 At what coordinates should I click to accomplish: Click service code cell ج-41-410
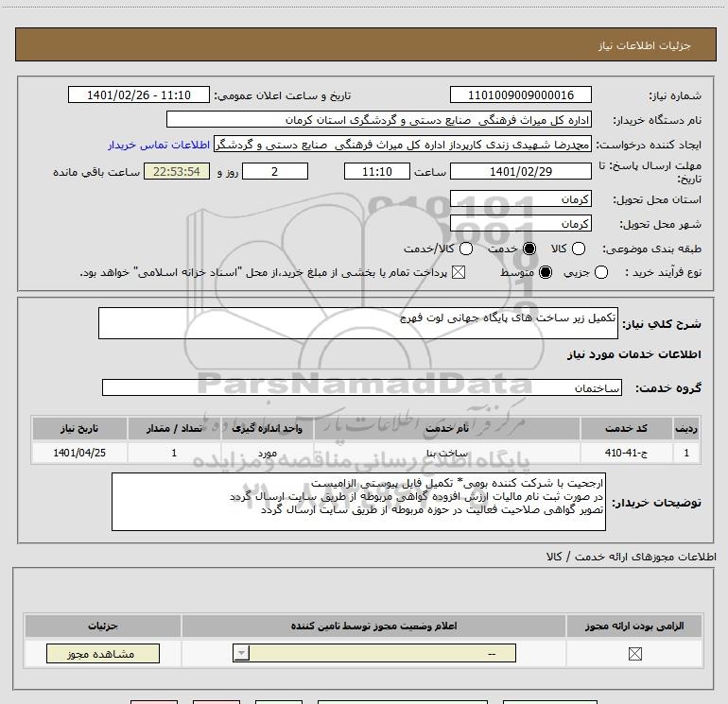pyautogui.click(x=626, y=453)
